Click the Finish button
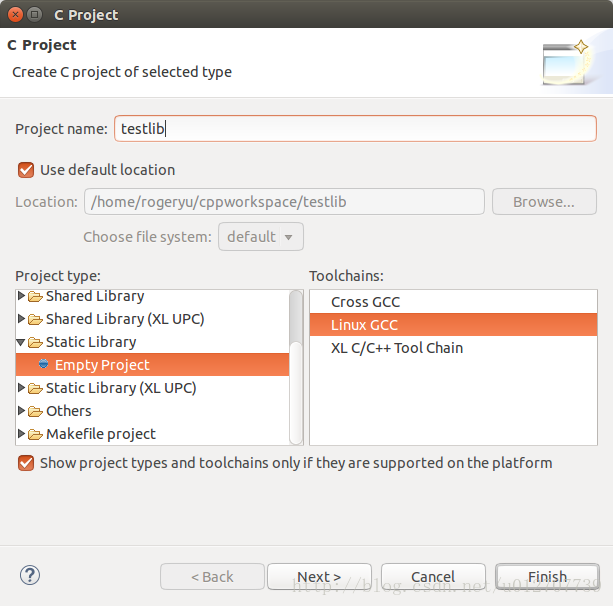This screenshot has height=606, width=613. click(x=547, y=576)
